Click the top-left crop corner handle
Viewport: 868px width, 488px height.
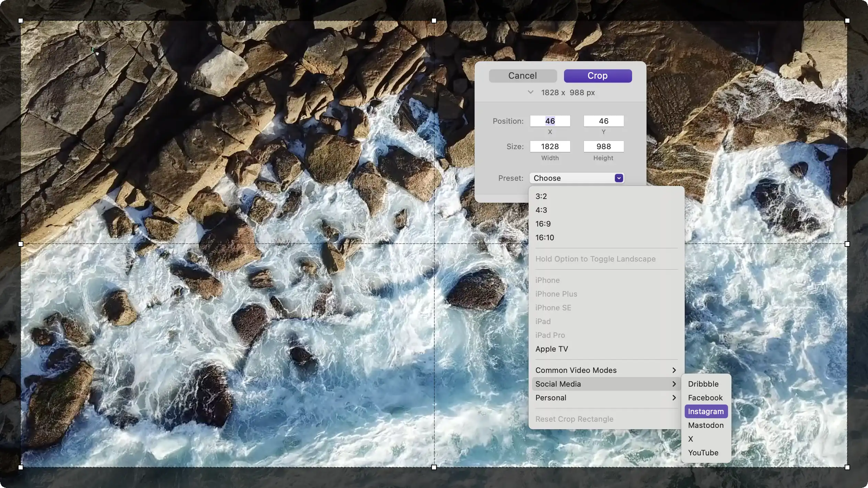coord(21,21)
